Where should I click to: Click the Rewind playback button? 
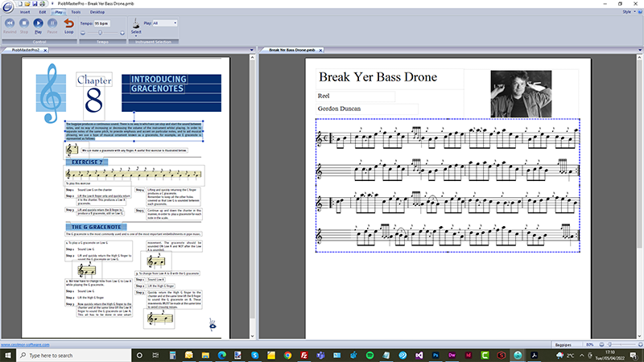(10, 26)
